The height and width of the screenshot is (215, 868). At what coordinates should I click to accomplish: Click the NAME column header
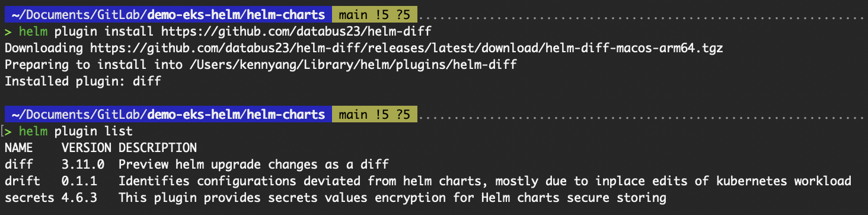tap(18, 147)
